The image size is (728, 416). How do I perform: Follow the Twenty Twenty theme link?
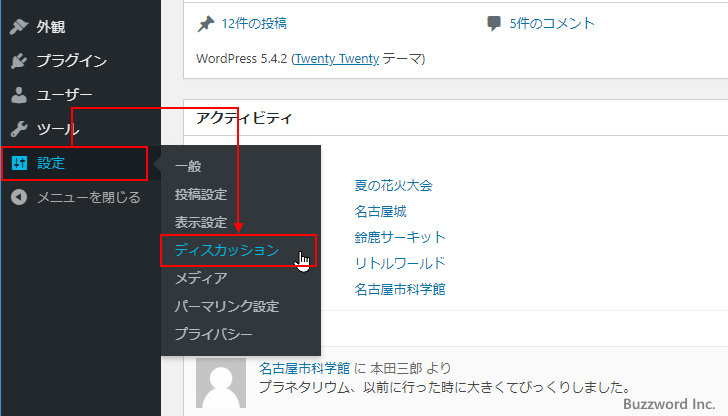pyautogui.click(x=337, y=59)
